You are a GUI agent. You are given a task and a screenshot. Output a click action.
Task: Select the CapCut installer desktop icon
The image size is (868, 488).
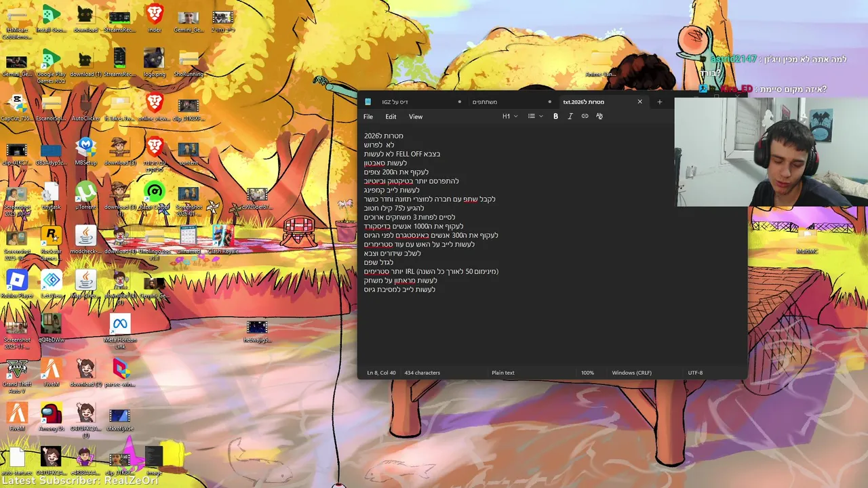point(17,108)
